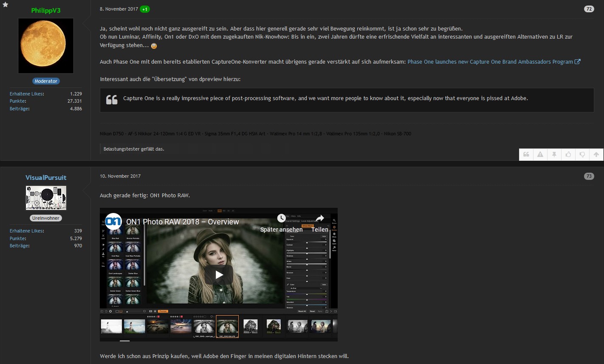This screenshot has width=604, height=364.
Task: Click the Nikon D750 signature line
Action: [255, 134]
